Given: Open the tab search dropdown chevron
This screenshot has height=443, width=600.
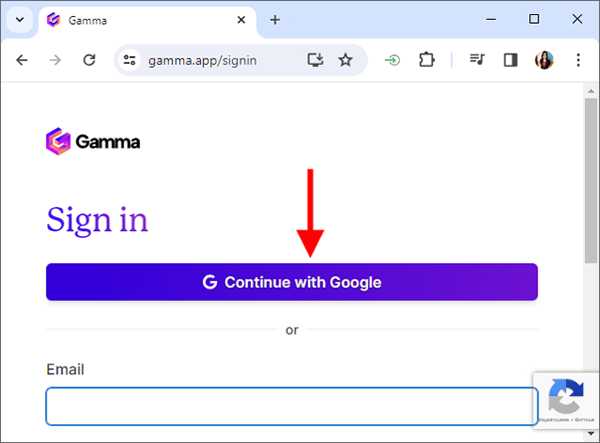Looking at the screenshot, I should click(20, 20).
